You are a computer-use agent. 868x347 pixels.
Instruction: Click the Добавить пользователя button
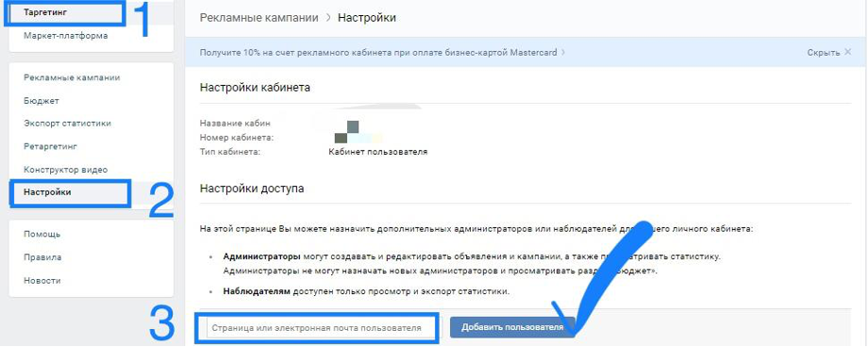pyautogui.click(x=512, y=327)
